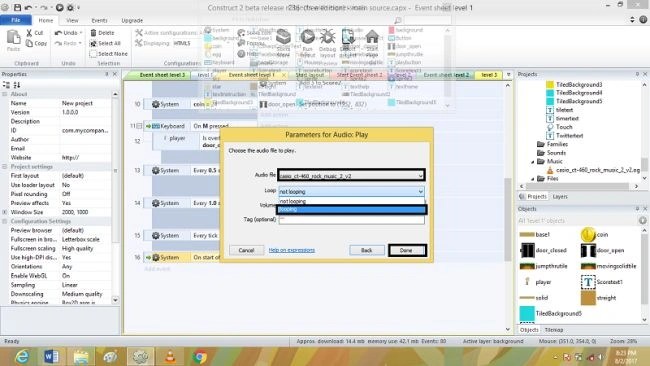Viewport: 650px width, 366px height.
Task: Choose the not looping option in list
Action: tap(351, 201)
